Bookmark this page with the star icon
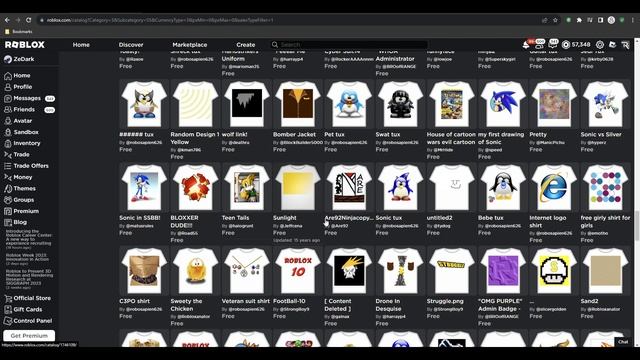The height and width of the screenshot is (360, 640). [x=555, y=20]
